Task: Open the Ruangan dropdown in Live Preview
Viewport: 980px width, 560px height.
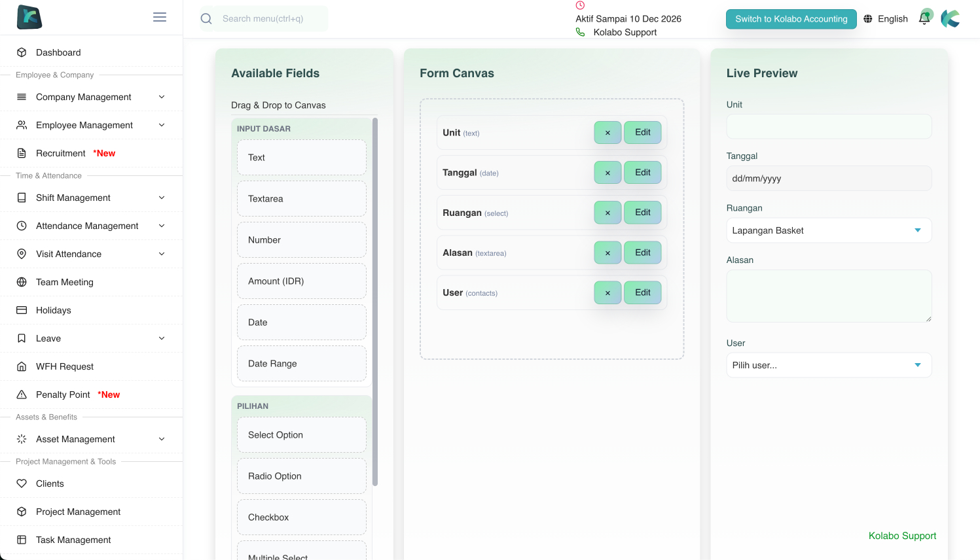Action: pyautogui.click(x=828, y=230)
